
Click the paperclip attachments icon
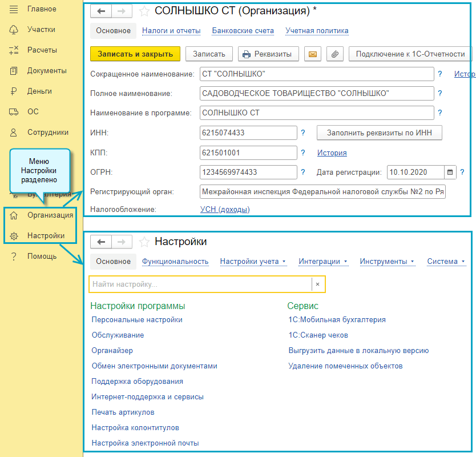coord(335,54)
